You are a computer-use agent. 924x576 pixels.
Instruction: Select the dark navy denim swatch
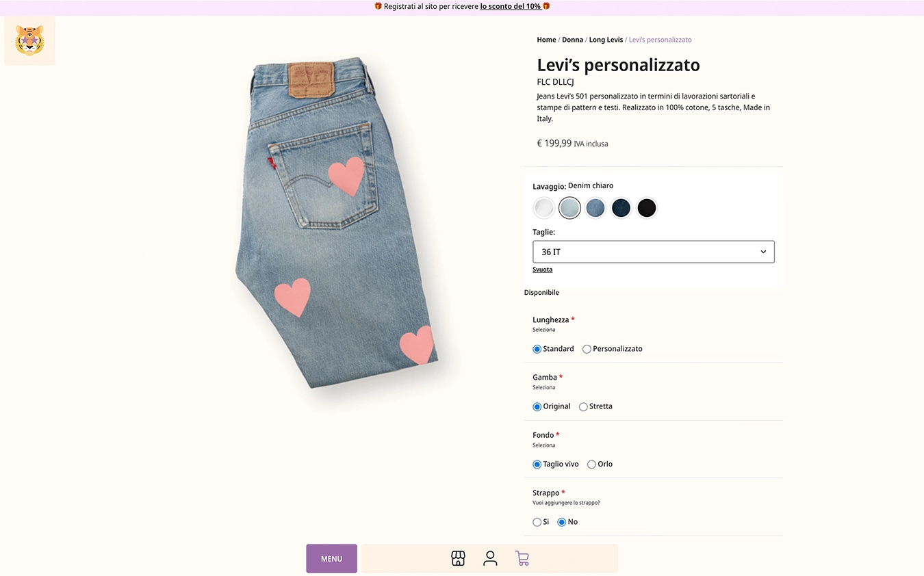point(621,207)
